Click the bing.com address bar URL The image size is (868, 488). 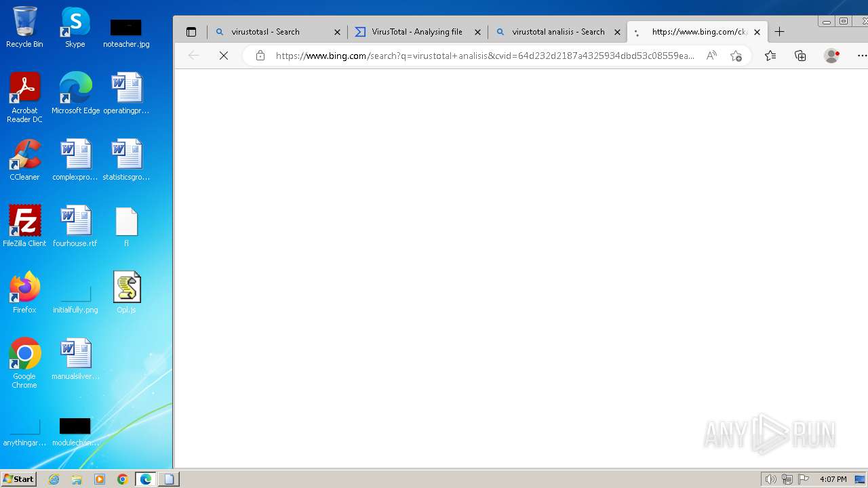pos(485,56)
